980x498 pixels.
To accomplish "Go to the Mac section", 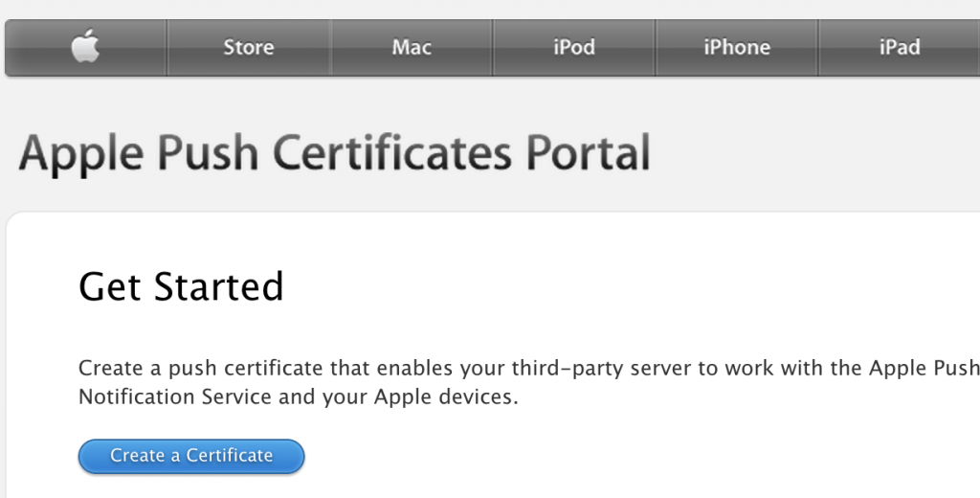I will pyautogui.click(x=412, y=47).
